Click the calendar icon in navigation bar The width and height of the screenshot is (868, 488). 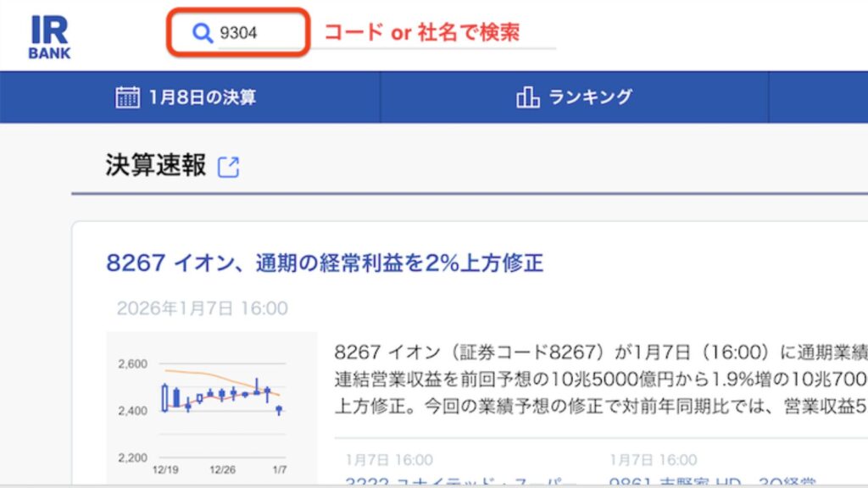click(x=127, y=97)
